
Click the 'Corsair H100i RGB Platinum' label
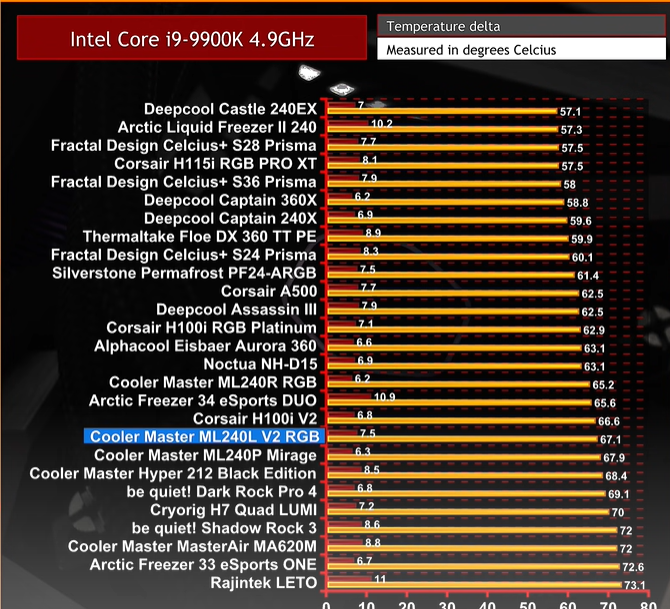pos(212,328)
